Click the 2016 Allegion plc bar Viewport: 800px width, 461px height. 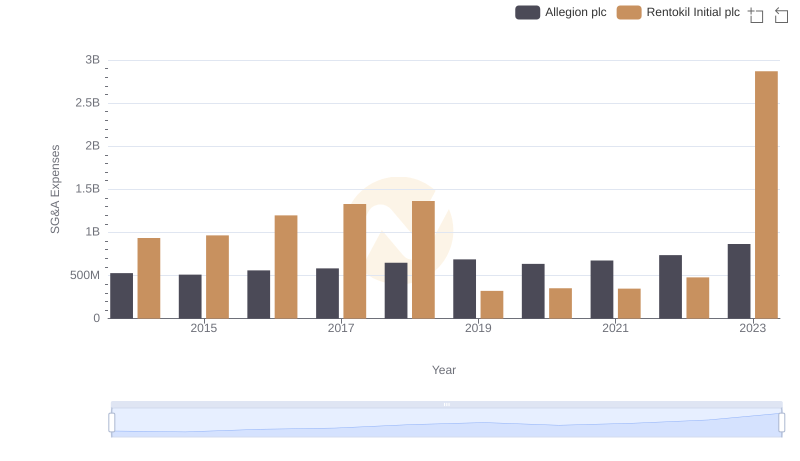259,294
